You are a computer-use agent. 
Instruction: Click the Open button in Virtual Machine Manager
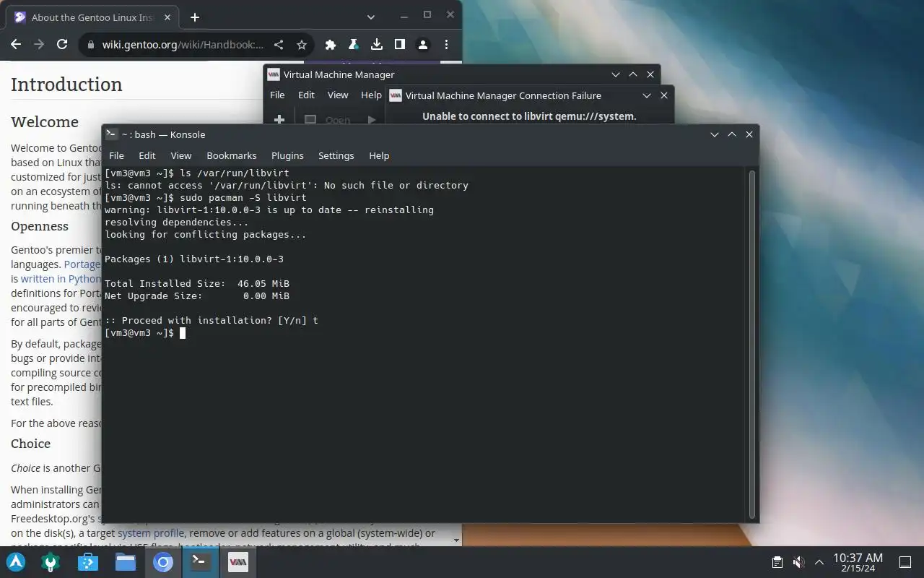[x=328, y=120]
